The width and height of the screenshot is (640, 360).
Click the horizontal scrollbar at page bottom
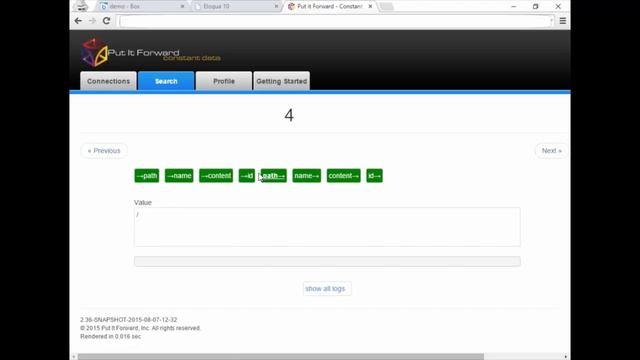click(x=281, y=357)
